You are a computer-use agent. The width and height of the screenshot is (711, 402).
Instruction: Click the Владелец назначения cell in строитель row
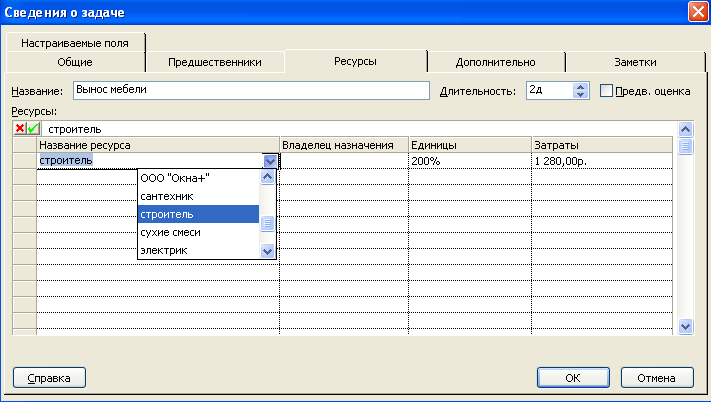point(344,161)
